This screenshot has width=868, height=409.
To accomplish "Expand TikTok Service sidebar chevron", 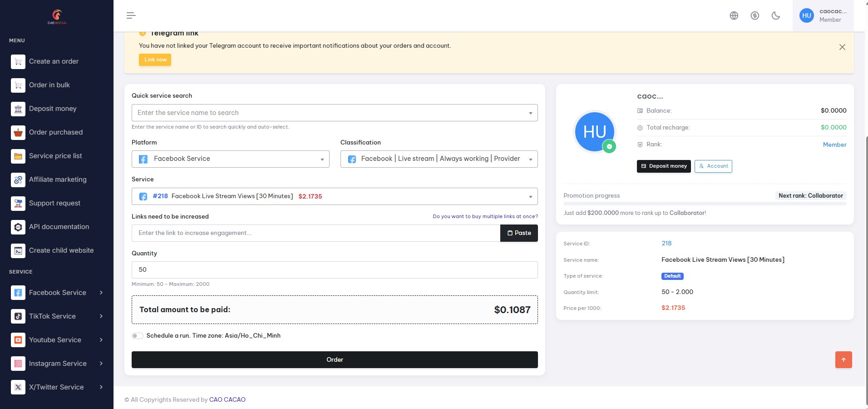I will pos(101,316).
